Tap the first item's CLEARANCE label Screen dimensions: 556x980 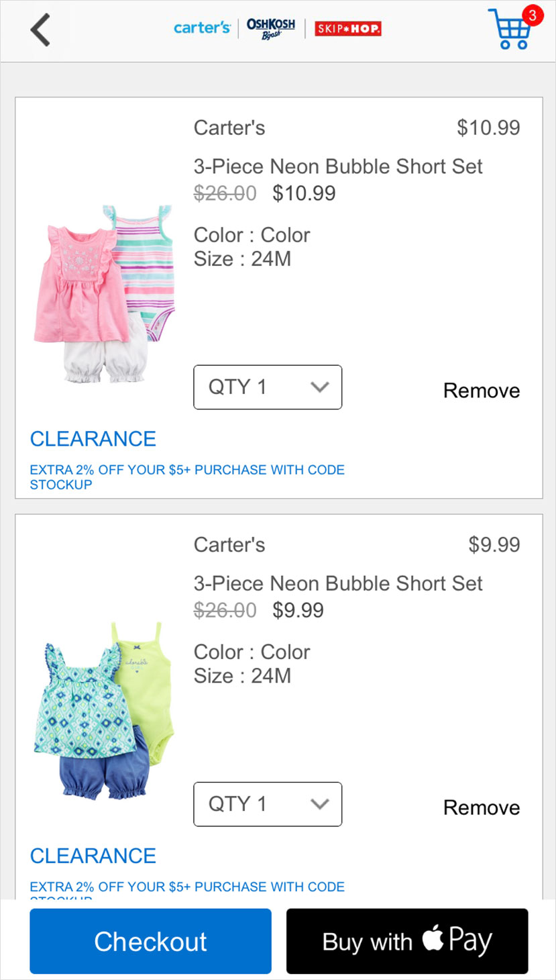93,439
